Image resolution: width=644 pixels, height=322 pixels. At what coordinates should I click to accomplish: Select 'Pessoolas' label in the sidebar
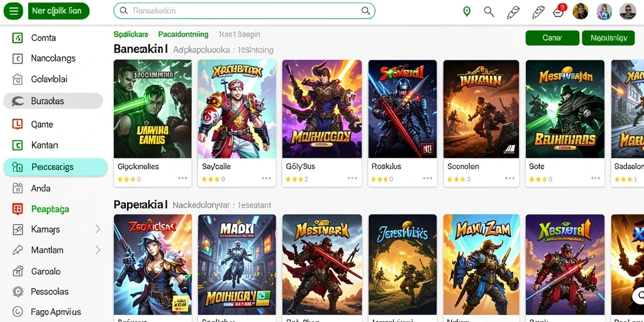(x=50, y=292)
